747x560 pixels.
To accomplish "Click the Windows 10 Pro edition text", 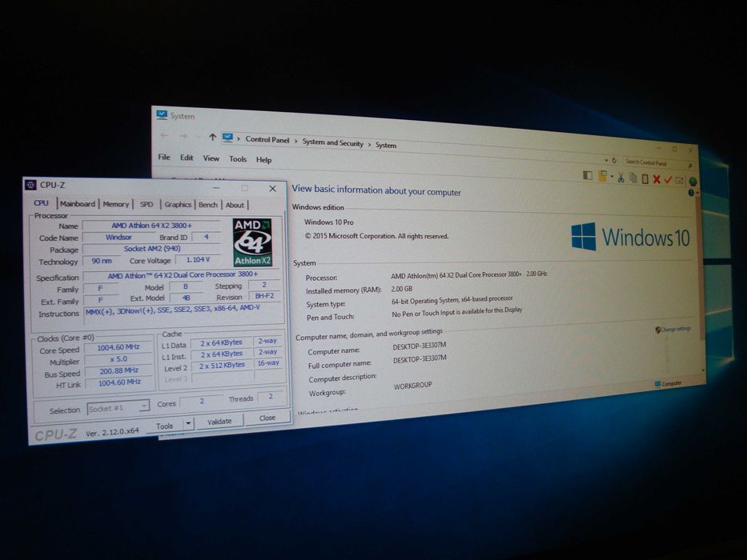I will click(329, 222).
